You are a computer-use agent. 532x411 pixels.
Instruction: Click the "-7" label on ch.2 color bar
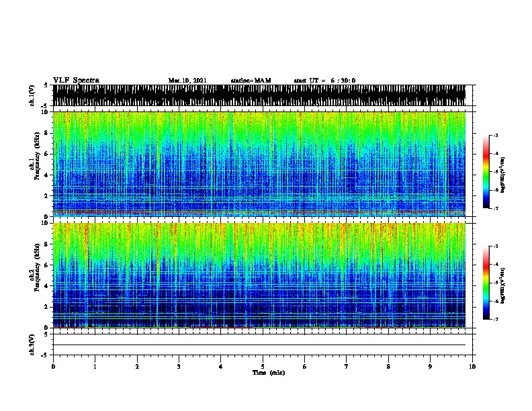495,320
